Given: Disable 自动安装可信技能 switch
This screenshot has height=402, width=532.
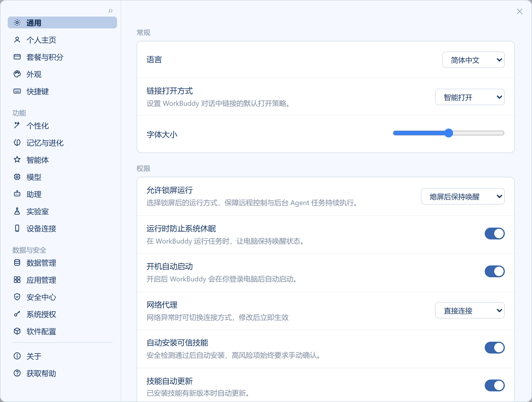Looking at the screenshot, I should 494,348.
